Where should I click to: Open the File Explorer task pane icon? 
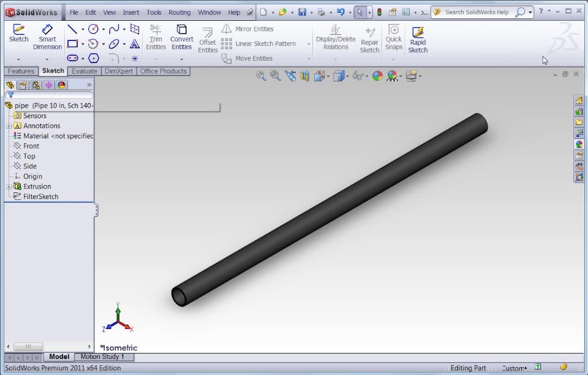pos(579,123)
